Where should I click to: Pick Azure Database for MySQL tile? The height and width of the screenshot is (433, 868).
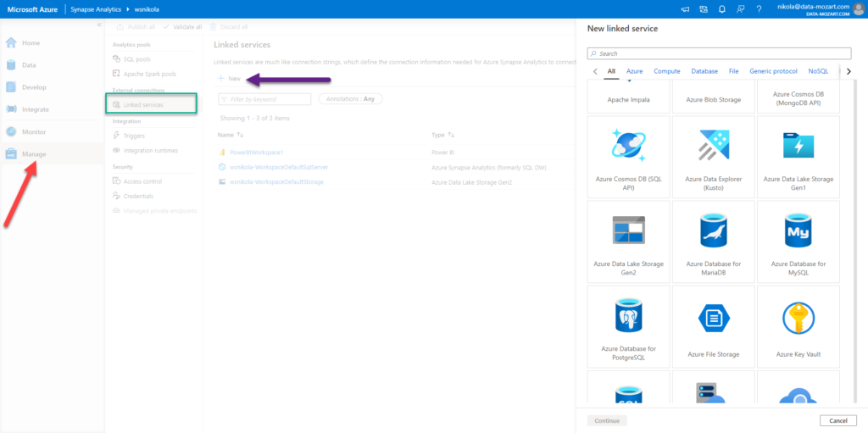798,242
